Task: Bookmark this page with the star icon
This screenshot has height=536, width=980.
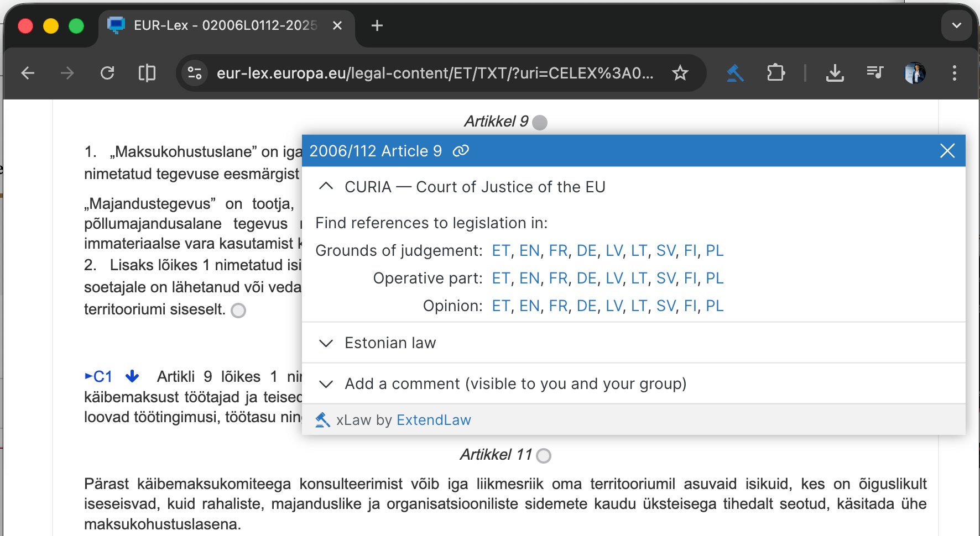Action: click(680, 73)
